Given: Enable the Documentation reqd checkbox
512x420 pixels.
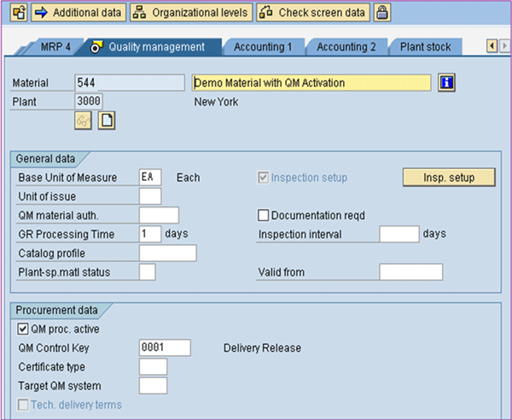Looking at the screenshot, I should [264, 215].
